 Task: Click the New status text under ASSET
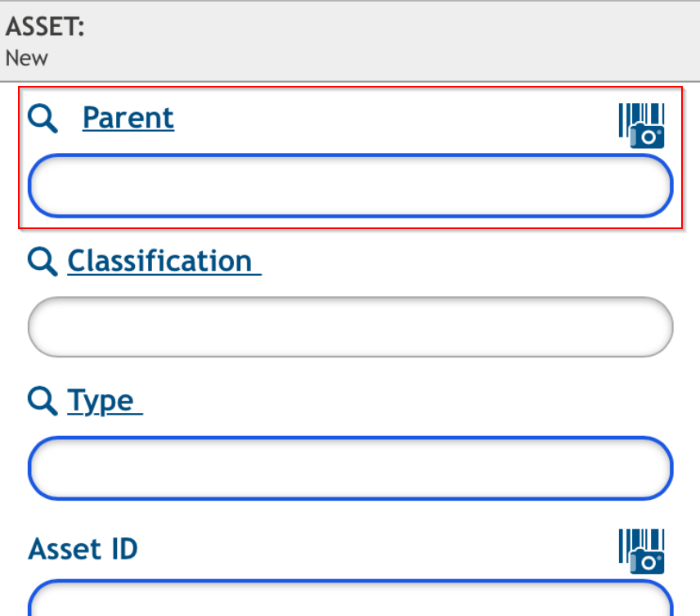[26, 58]
